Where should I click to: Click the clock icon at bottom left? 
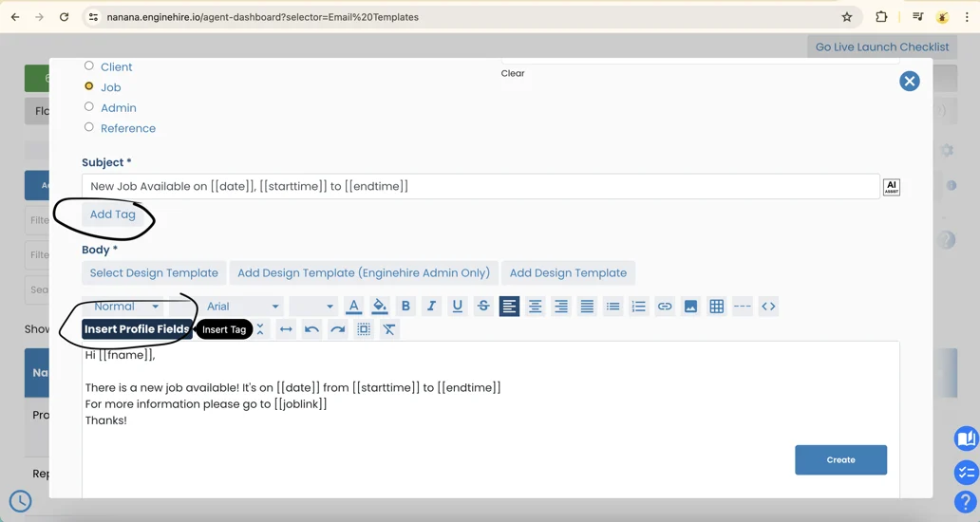pos(21,501)
